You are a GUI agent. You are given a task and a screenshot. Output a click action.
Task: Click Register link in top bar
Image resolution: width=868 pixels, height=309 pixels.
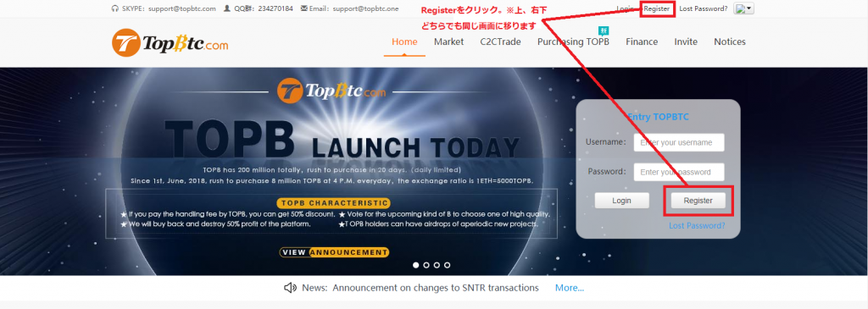click(657, 8)
